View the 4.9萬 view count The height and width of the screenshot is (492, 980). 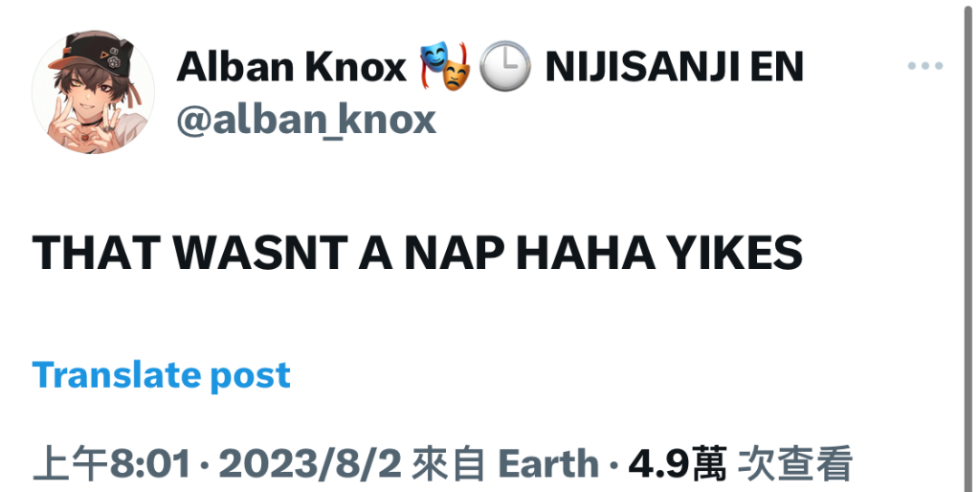(678, 464)
